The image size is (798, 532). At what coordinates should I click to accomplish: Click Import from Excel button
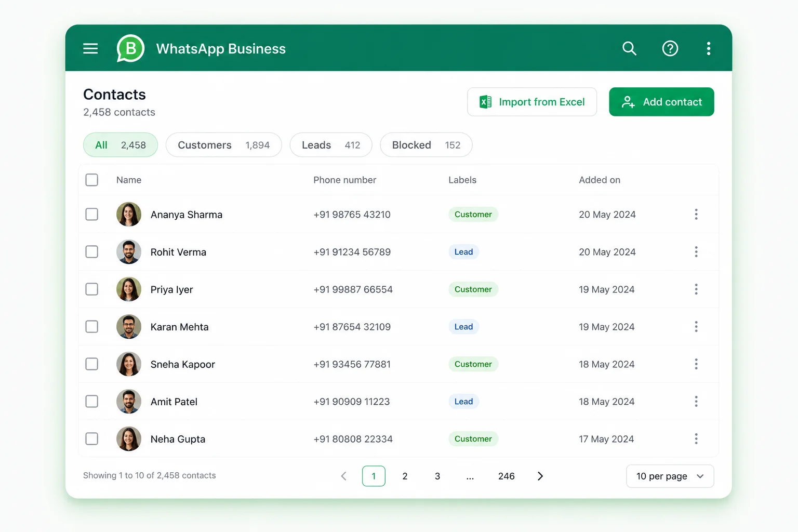[532, 102]
